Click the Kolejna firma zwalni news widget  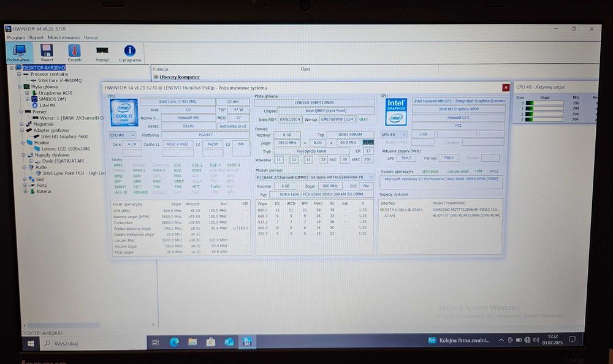(459, 340)
